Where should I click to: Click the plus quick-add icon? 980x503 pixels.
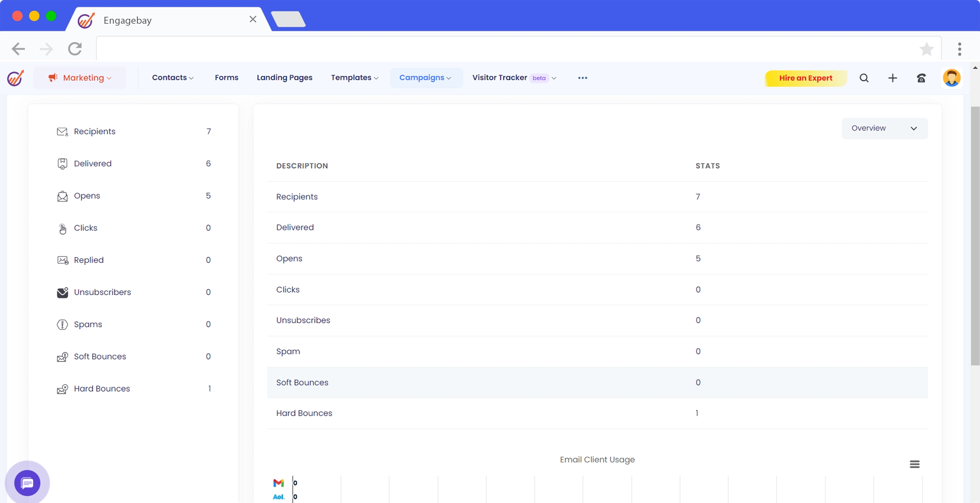tap(893, 78)
